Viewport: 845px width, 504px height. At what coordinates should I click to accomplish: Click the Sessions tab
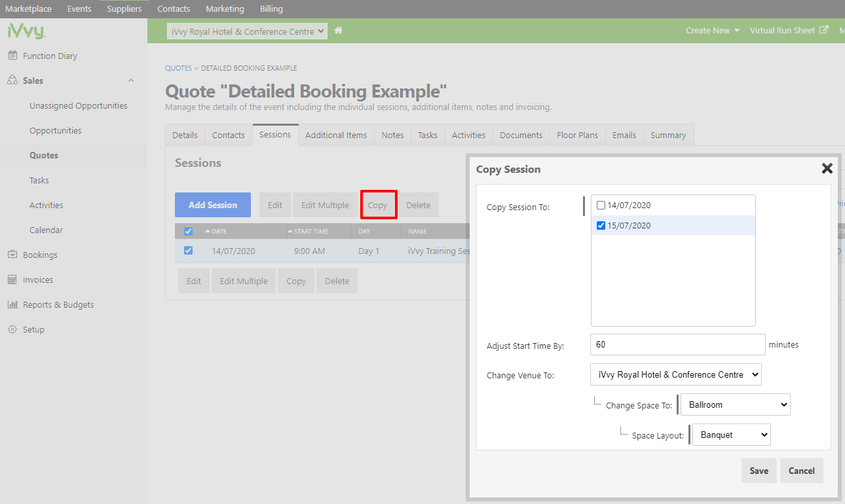coord(275,134)
